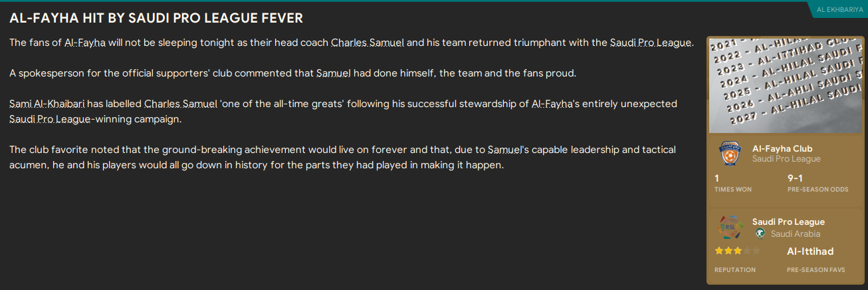Open Saudi Pro League title in side panel

click(x=788, y=222)
